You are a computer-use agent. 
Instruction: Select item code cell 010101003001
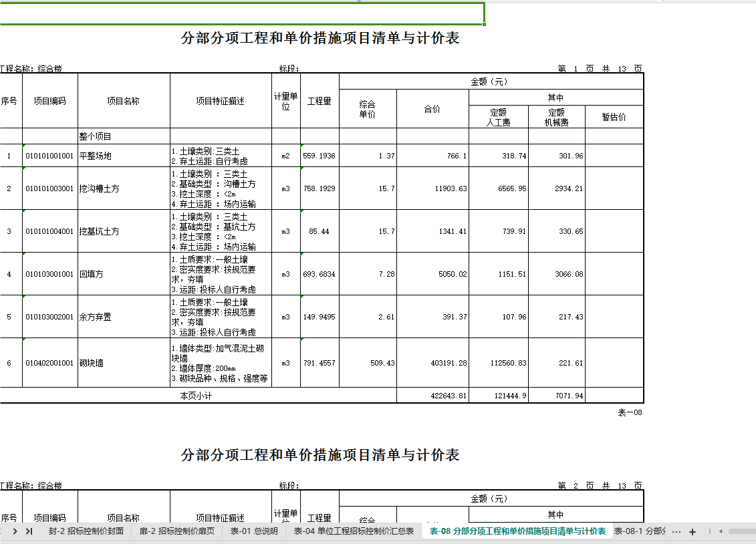coord(49,188)
